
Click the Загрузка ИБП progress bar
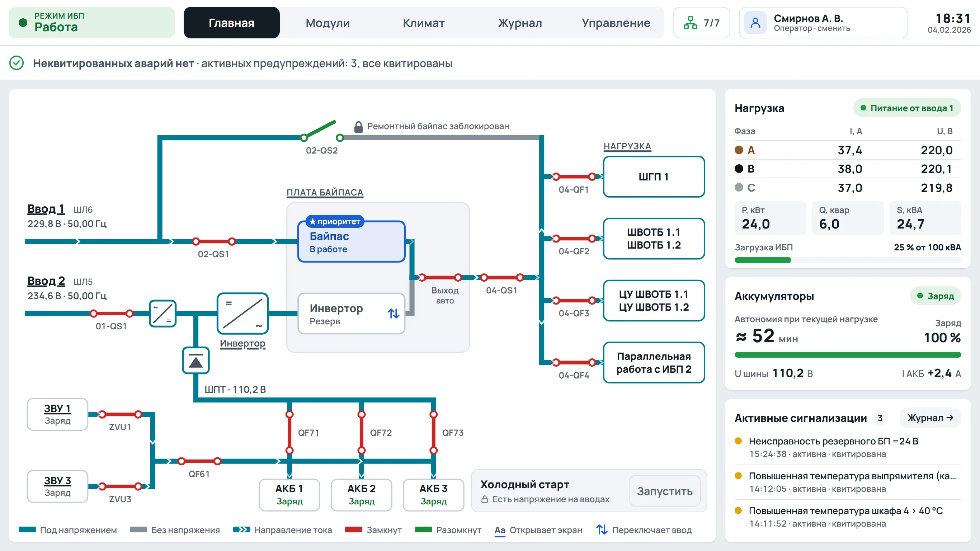click(x=848, y=260)
